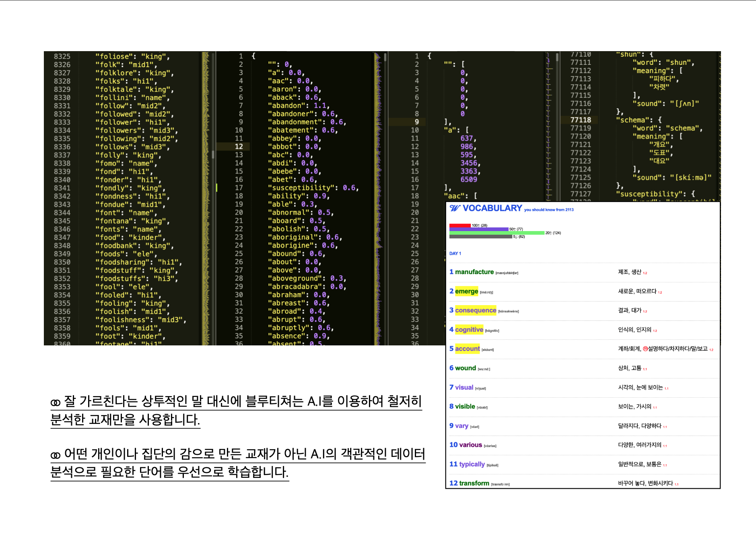Click the "follow" entry on line 8331
Screen dimensions: 756x535
coord(110,106)
